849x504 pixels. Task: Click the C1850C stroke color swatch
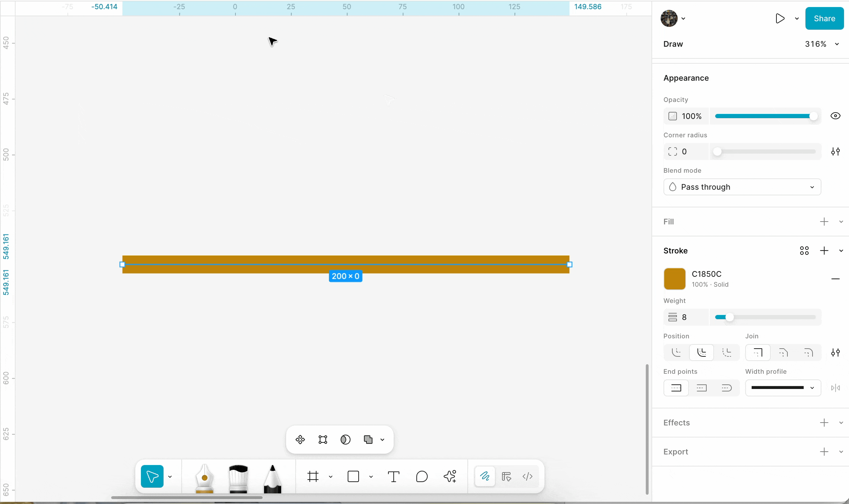pyautogui.click(x=675, y=279)
